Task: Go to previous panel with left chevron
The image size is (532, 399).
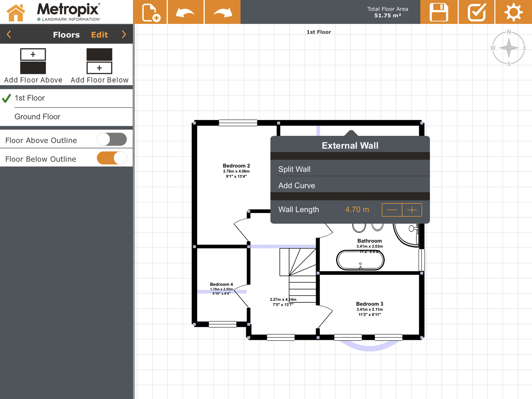Action: click(x=9, y=34)
